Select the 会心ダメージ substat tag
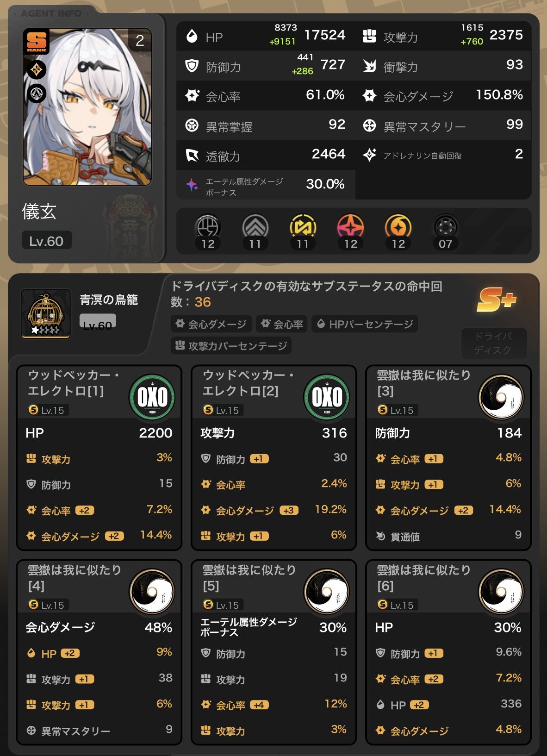547x756 pixels. coord(211,324)
